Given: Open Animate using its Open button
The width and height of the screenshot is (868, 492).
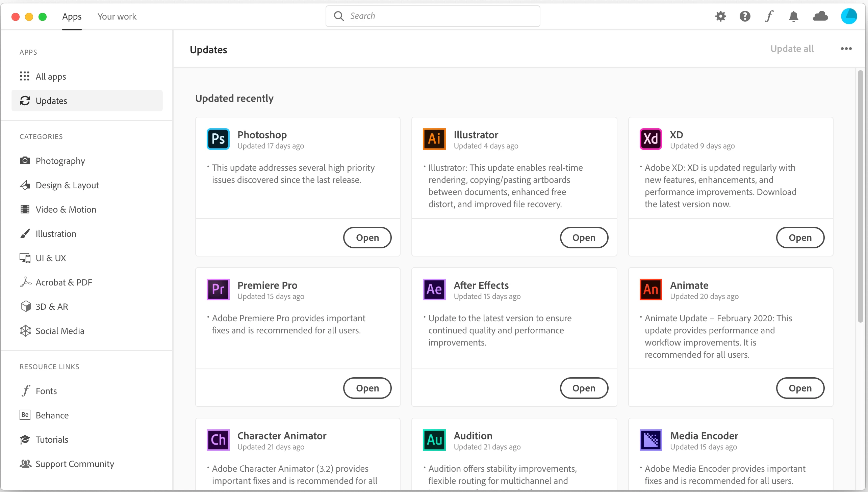Looking at the screenshot, I should (x=800, y=388).
